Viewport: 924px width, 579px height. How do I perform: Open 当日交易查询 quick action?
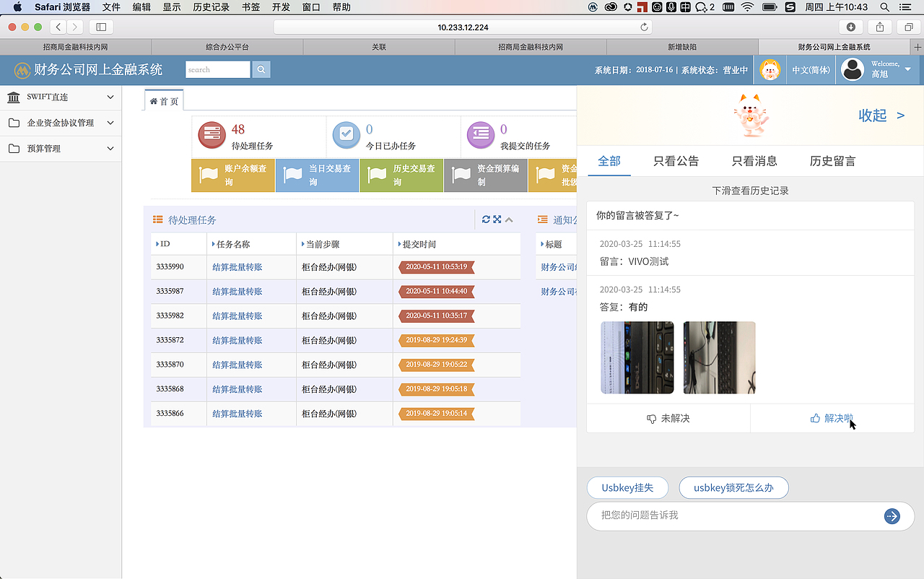coord(316,175)
